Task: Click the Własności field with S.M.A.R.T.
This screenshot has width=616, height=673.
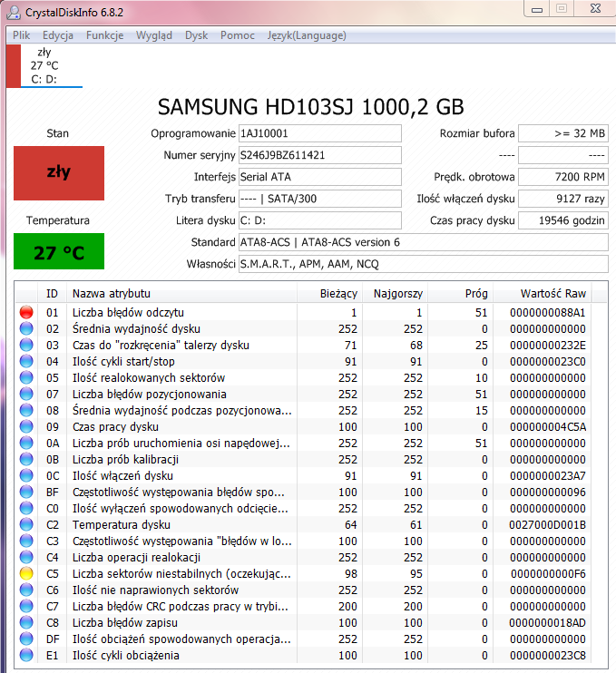Action: point(424,264)
